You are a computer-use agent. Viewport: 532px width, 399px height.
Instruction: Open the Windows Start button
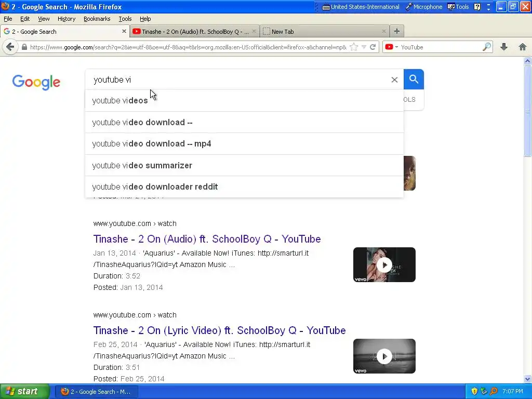pos(25,391)
